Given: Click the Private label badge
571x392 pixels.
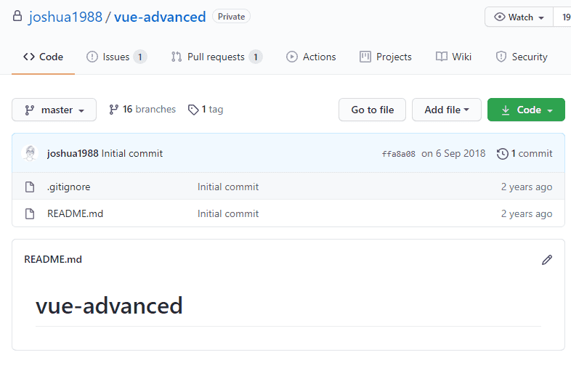Looking at the screenshot, I should coord(231,17).
